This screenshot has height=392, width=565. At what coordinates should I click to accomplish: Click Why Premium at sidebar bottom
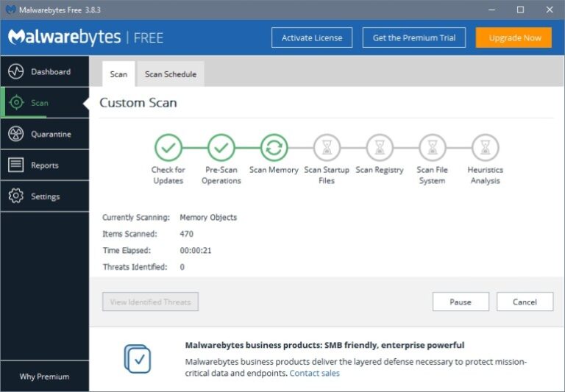[44, 377]
